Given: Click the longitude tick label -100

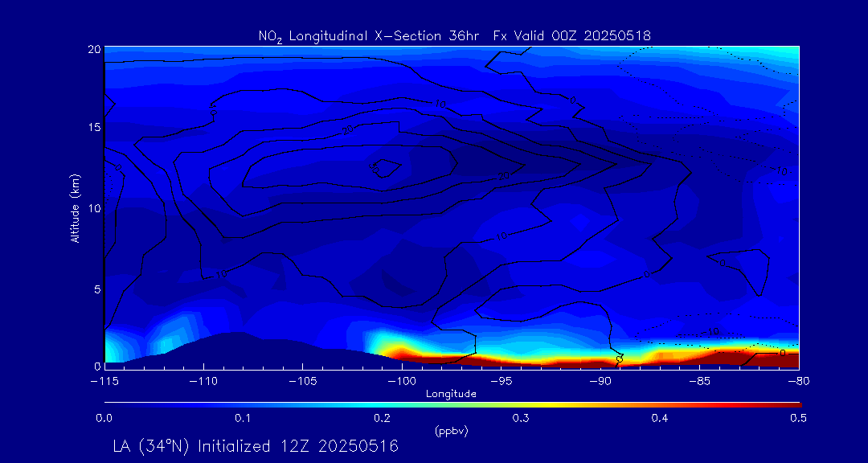Looking at the screenshot, I should pos(402,382).
